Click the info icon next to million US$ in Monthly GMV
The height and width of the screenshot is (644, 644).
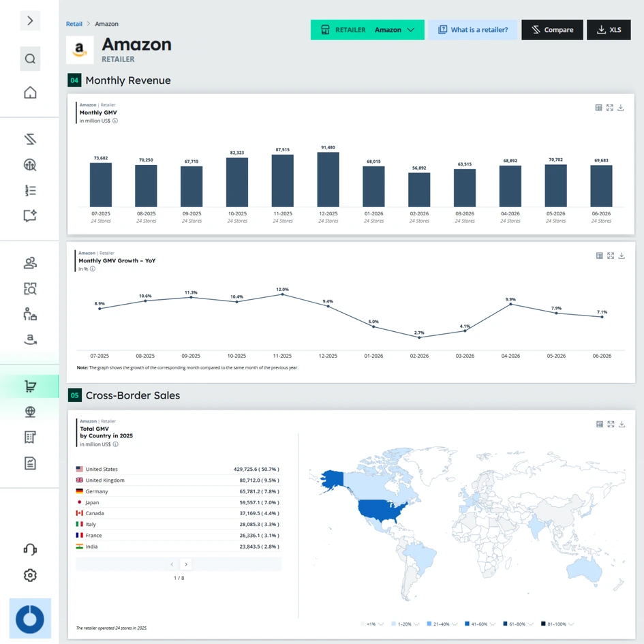(x=115, y=121)
